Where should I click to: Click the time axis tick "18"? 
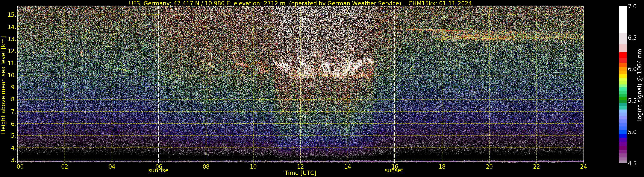tap(442, 166)
